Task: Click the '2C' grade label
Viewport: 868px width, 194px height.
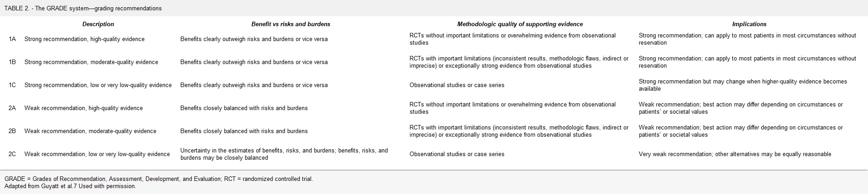Action: 12,154
